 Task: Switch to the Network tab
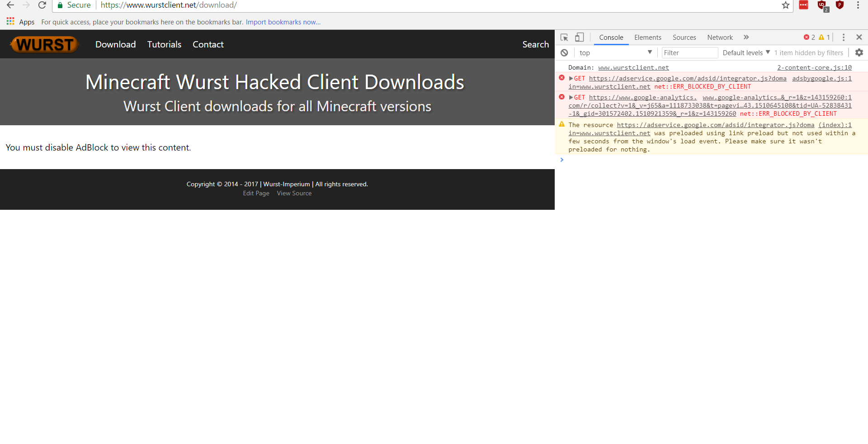click(x=720, y=38)
